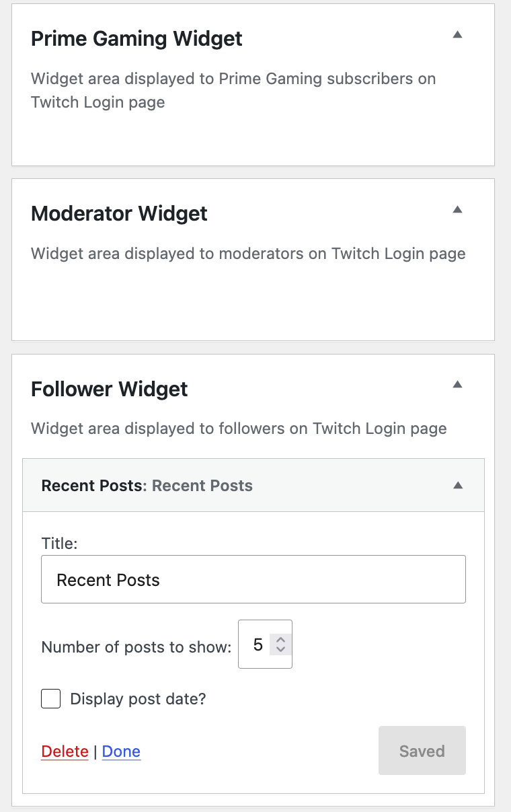This screenshot has height=812, width=511.
Task: Click the Prime Gaming Widget heading
Action: [x=136, y=38]
